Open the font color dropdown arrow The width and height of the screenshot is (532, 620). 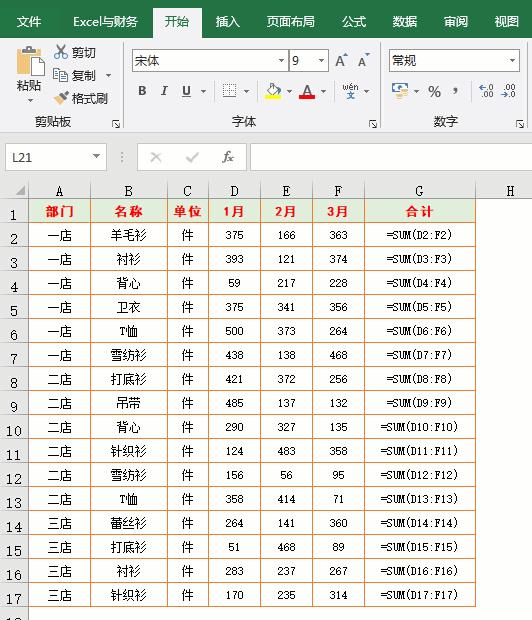click(x=324, y=91)
